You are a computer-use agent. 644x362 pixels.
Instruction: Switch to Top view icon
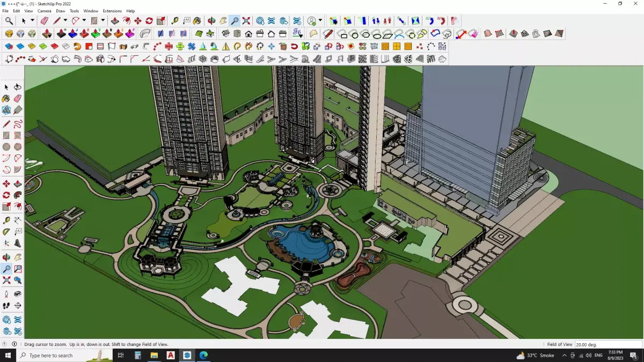coord(237,34)
